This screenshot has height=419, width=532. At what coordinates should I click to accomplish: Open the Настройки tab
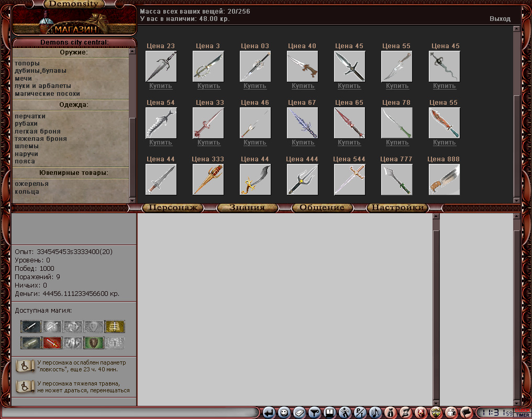tap(397, 207)
